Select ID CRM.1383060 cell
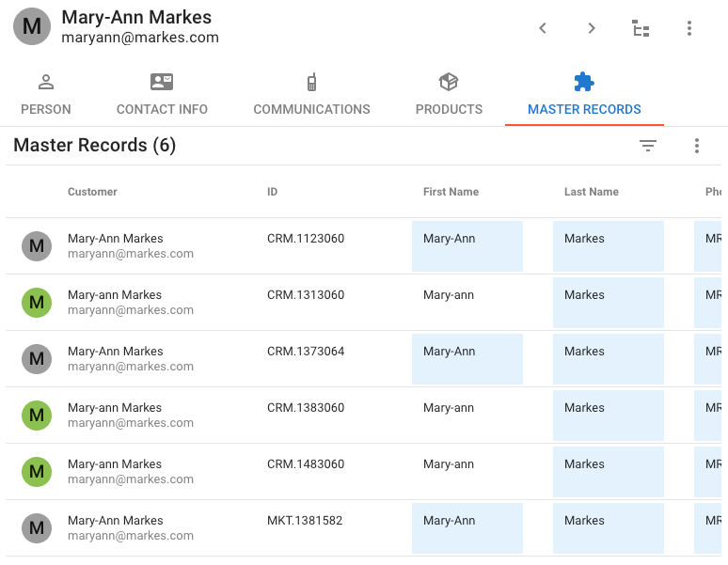The image size is (728, 565). point(306,408)
